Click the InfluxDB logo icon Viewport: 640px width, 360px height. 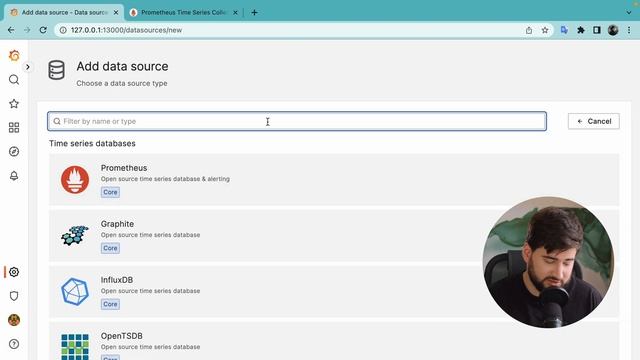pyautogui.click(x=75, y=291)
